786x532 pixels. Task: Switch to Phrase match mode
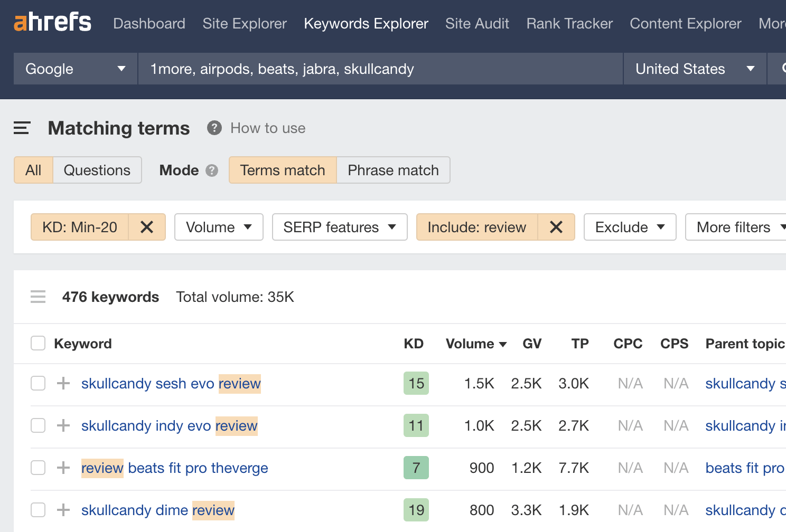392,170
